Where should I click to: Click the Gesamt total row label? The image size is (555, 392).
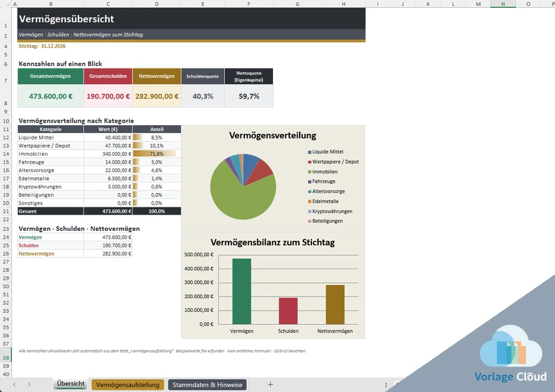[51, 211]
